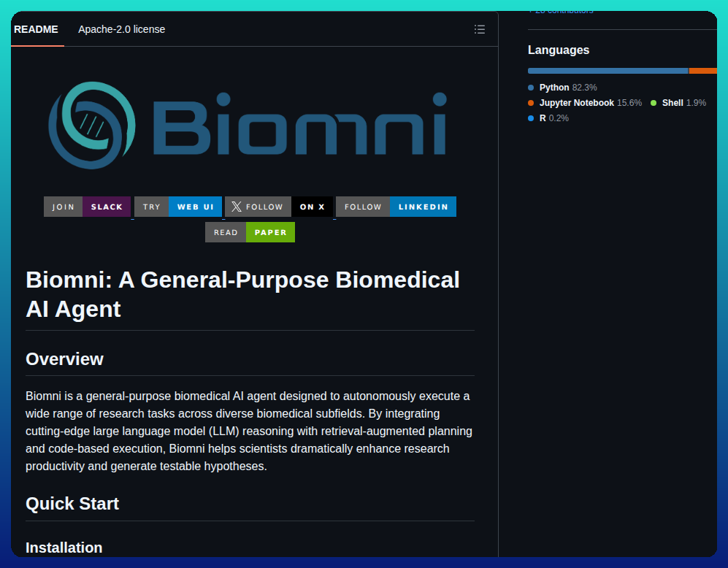This screenshot has height=568, width=728.
Task: Click the Shell language link
Action: [x=678, y=102]
